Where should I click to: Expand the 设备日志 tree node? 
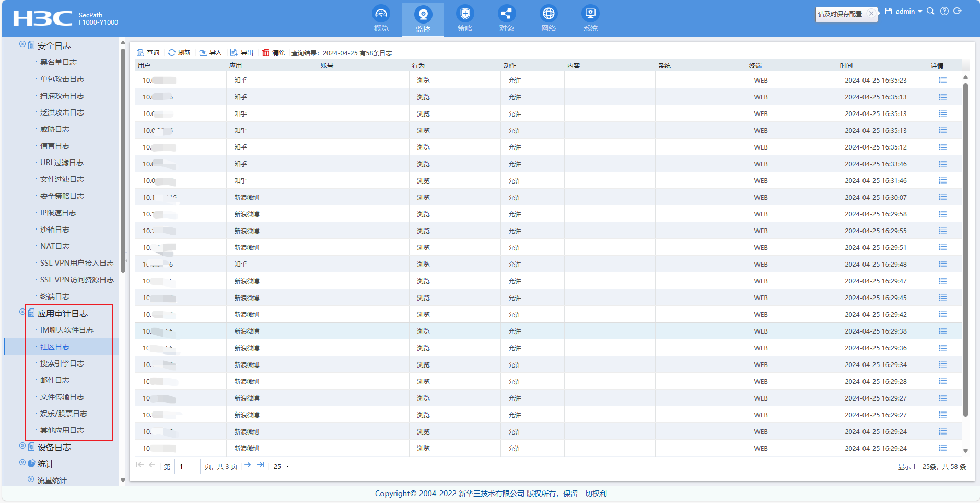coord(22,446)
